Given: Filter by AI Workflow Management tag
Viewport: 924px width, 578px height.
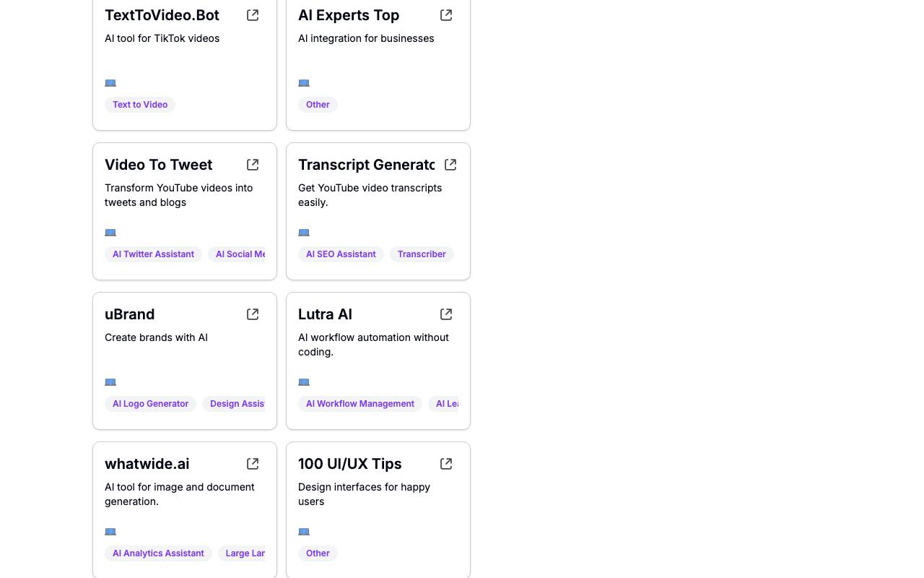Looking at the screenshot, I should [x=360, y=404].
